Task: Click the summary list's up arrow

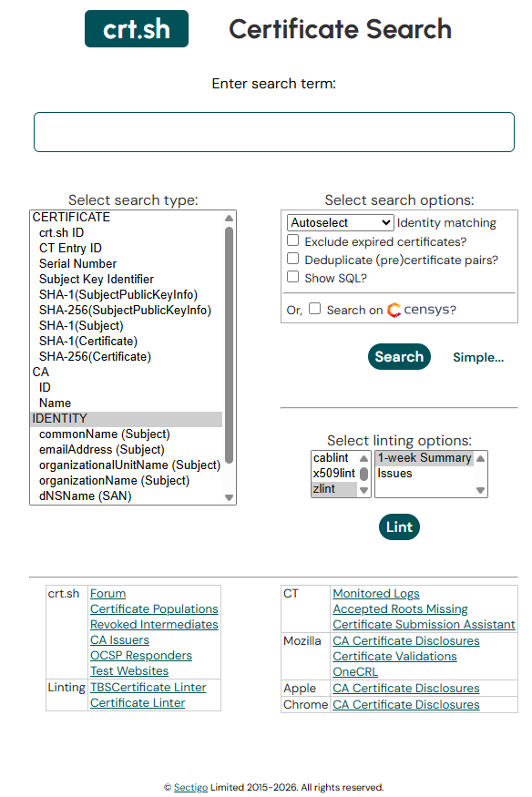Action: click(480, 458)
